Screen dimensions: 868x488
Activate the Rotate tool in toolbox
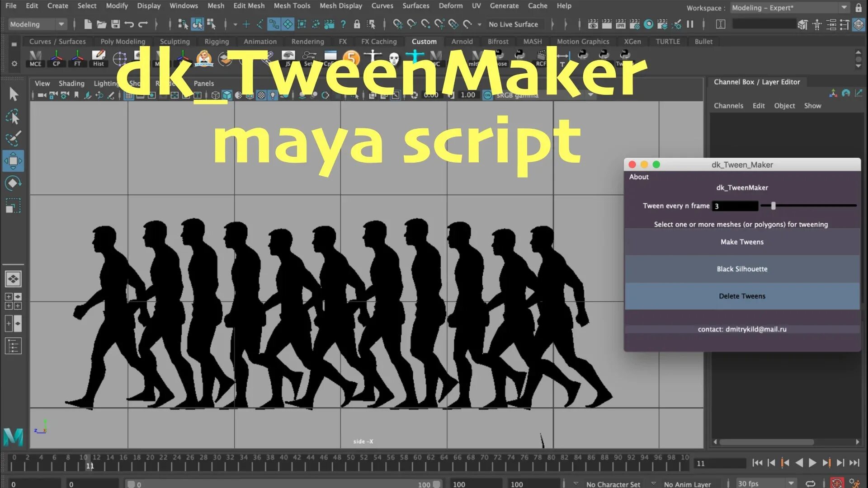click(x=13, y=183)
